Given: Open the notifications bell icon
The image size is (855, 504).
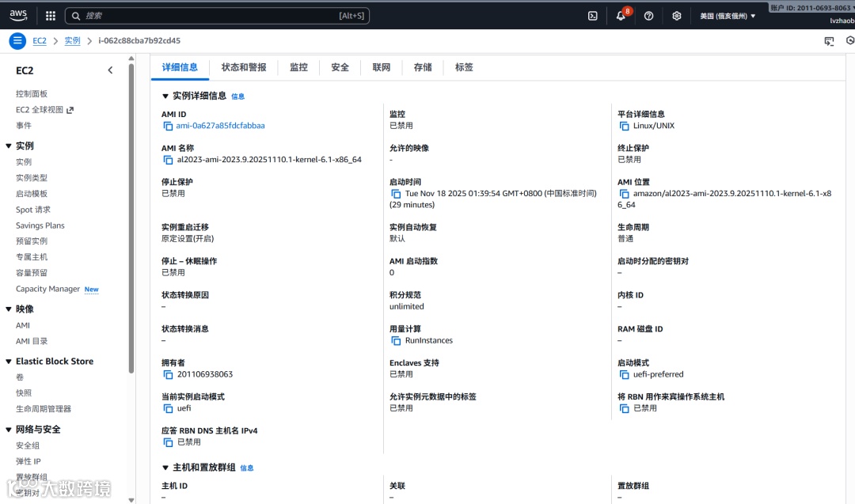Looking at the screenshot, I should click(x=621, y=16).
